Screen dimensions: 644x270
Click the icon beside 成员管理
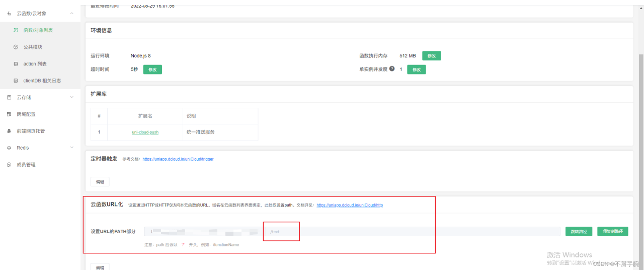point(9,165)
